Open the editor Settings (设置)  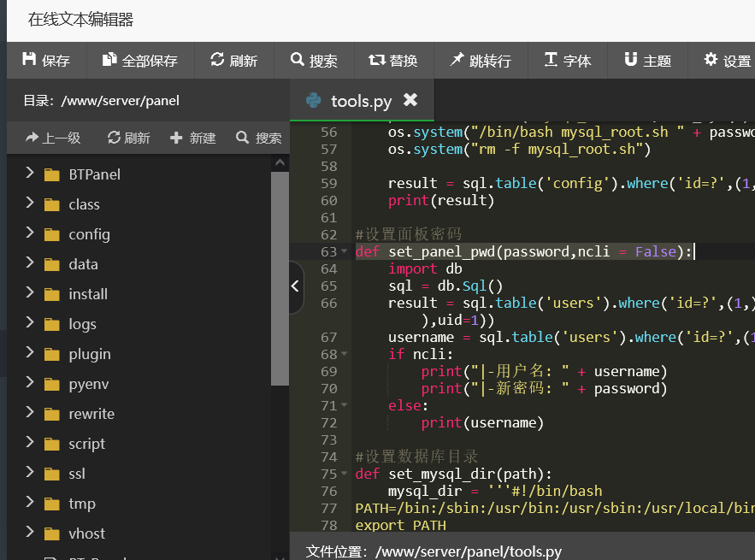coord(727,61)
